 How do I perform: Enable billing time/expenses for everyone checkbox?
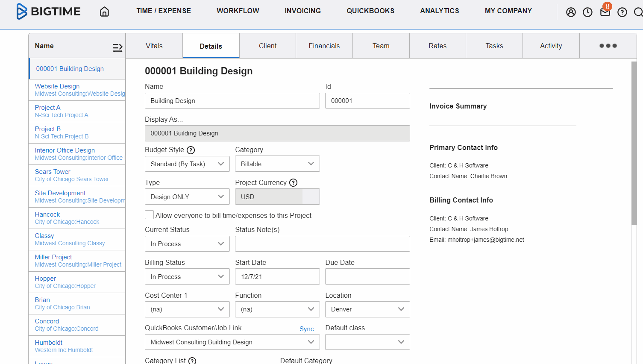tap(149, 214)
